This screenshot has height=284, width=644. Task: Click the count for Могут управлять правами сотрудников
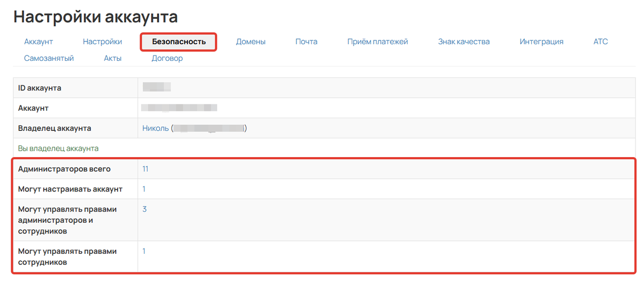pos(144,251)
